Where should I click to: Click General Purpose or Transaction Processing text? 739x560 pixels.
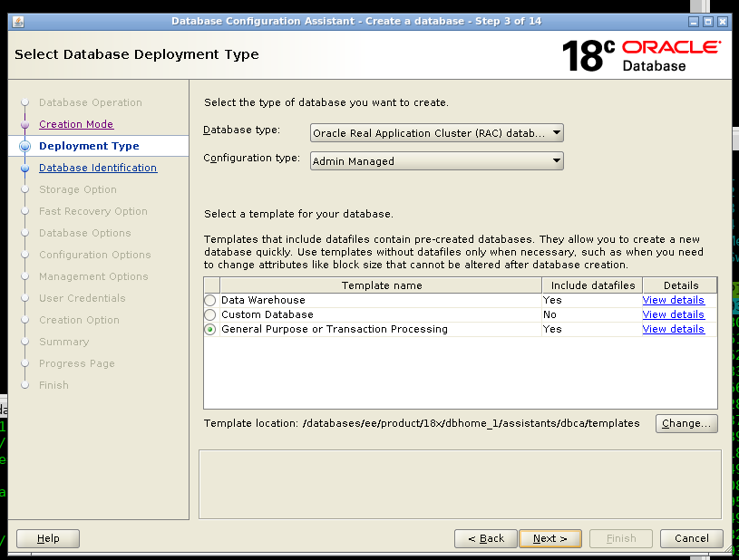coord(335,329)
